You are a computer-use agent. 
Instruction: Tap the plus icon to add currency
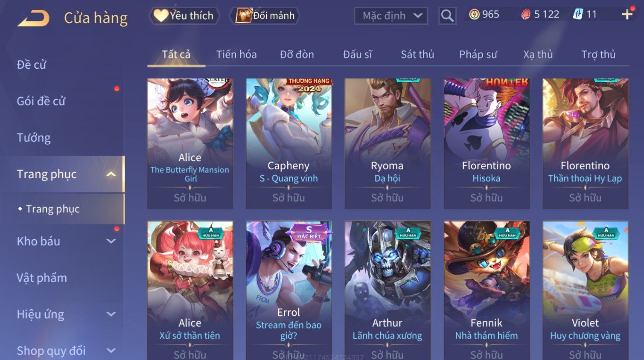pyautogui.click(x=627, y=15)
